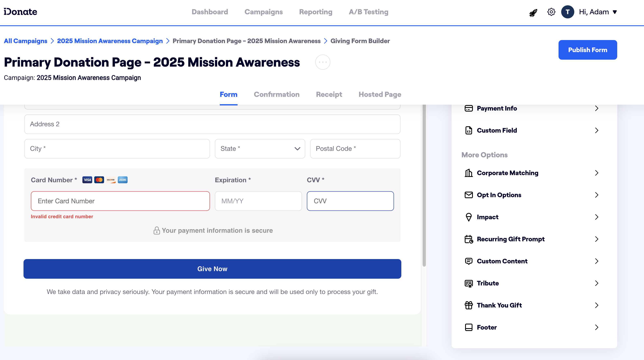Open the Reporting menu item

tap(315, 12)
